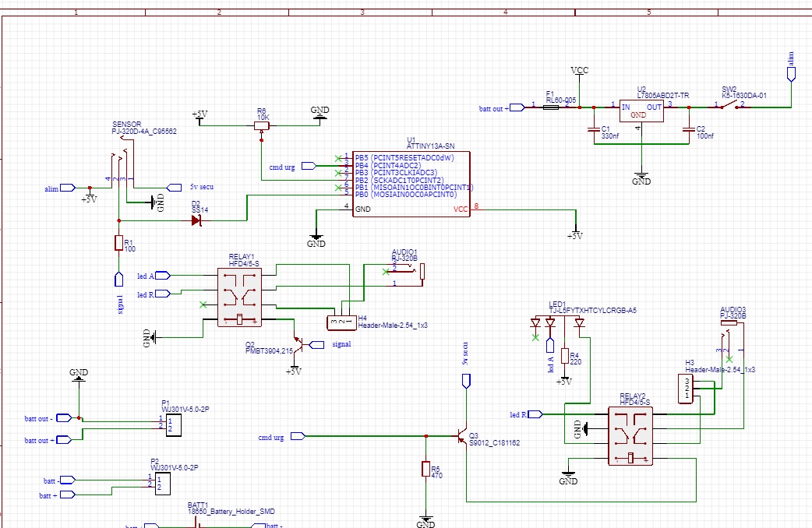Select diode D2 SS14

pyautogui.click(x=197, y=220)
